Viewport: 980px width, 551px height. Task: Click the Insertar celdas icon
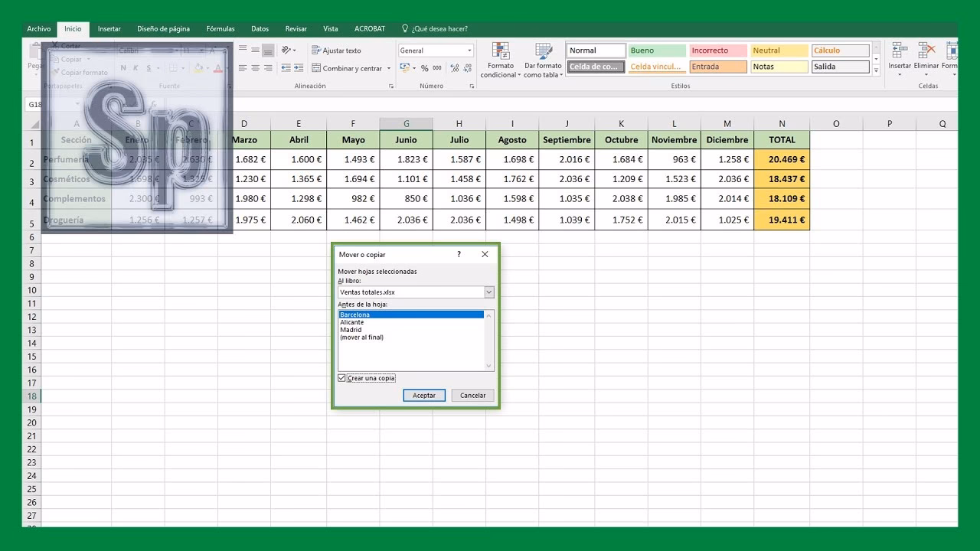897,50
